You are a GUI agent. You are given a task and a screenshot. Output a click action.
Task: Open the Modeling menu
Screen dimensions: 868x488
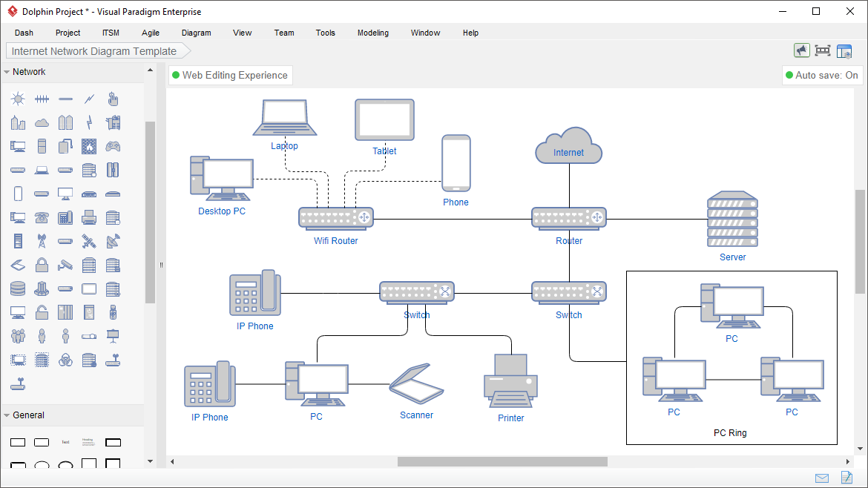(372, 33)
